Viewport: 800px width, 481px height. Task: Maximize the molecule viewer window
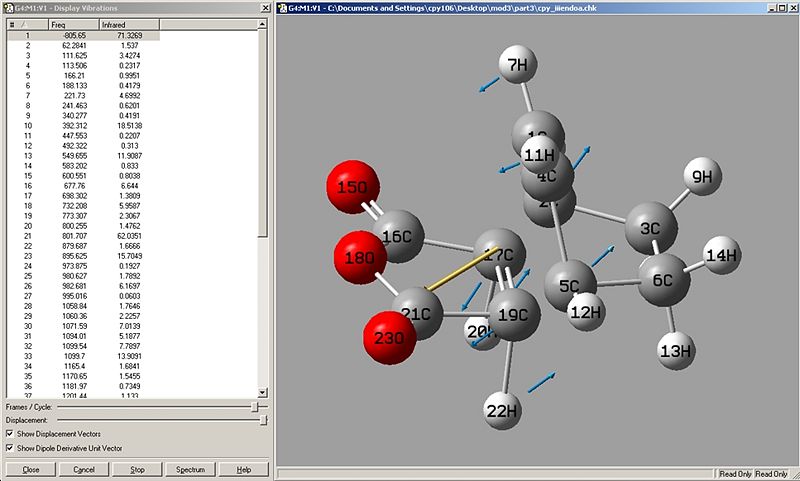(782, 8)
